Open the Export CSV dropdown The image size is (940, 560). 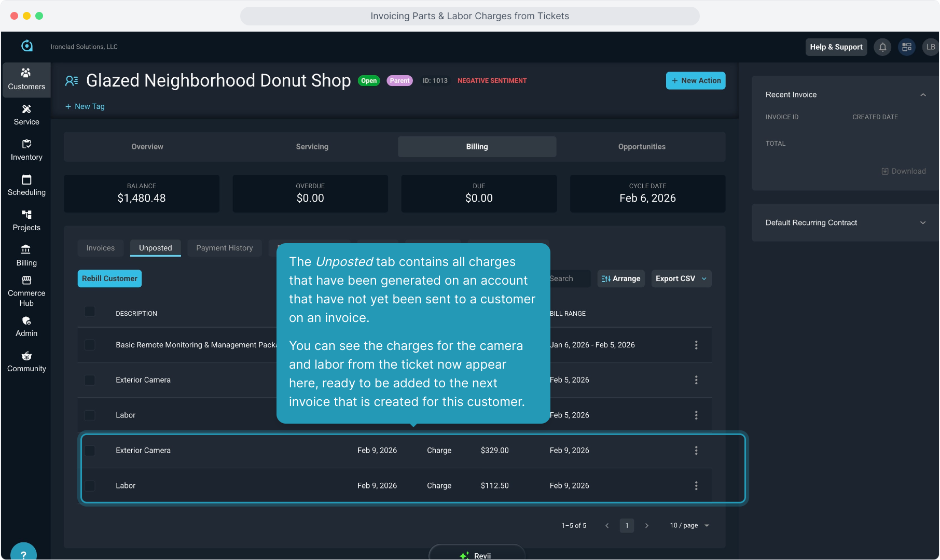click(681, 279)
